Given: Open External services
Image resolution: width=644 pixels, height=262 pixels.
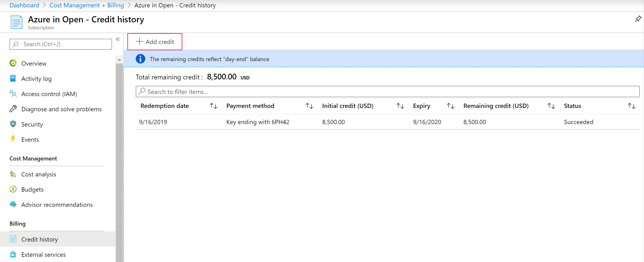Looking at the screenshot, I should [x=43, y=254].
